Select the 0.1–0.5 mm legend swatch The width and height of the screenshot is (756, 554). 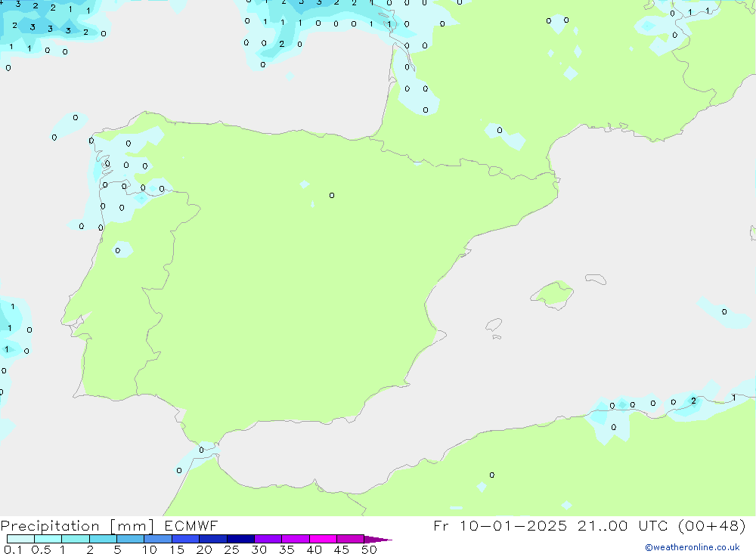(x=20, y=539)
